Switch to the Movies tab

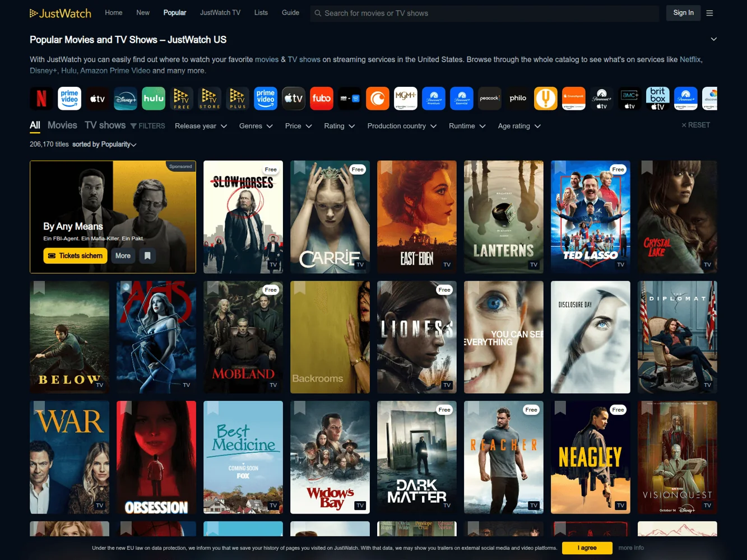pos(62,125)
